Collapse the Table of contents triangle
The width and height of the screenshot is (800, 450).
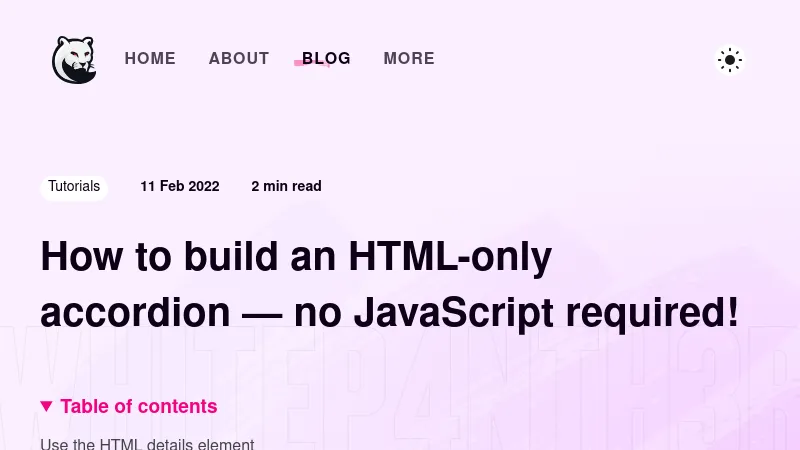point(46,406)
